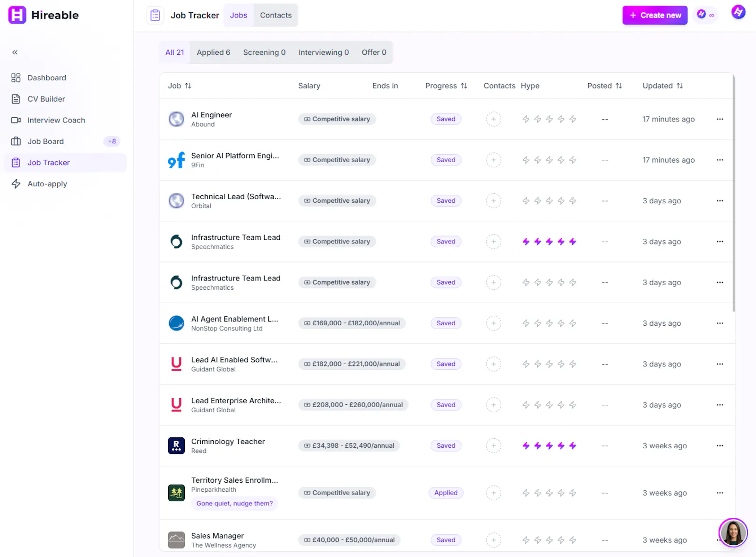Open the user profile avatar menu
This screenshot has width=756, height=557.
click(x=738, y=12)
